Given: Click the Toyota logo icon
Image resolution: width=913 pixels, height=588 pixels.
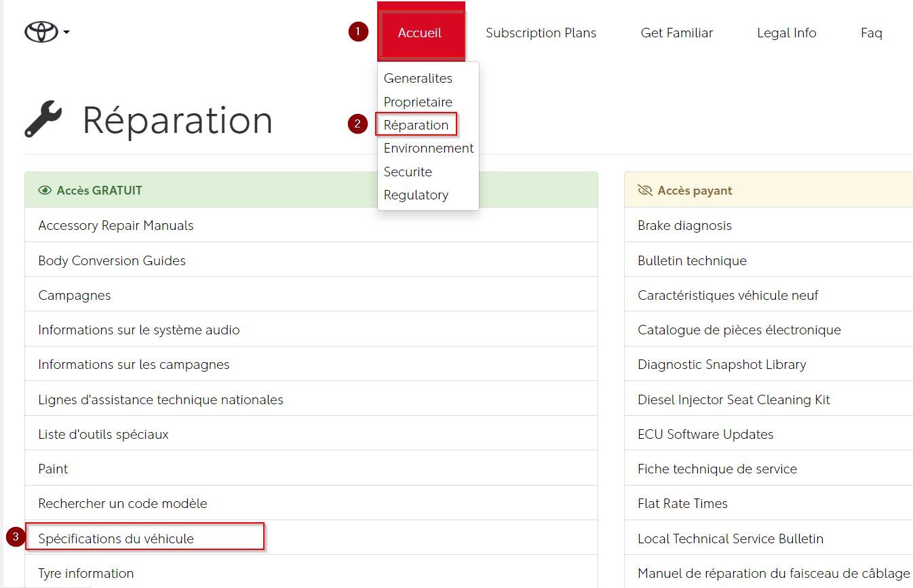Looking at the screenshot, I should [41, 32].
